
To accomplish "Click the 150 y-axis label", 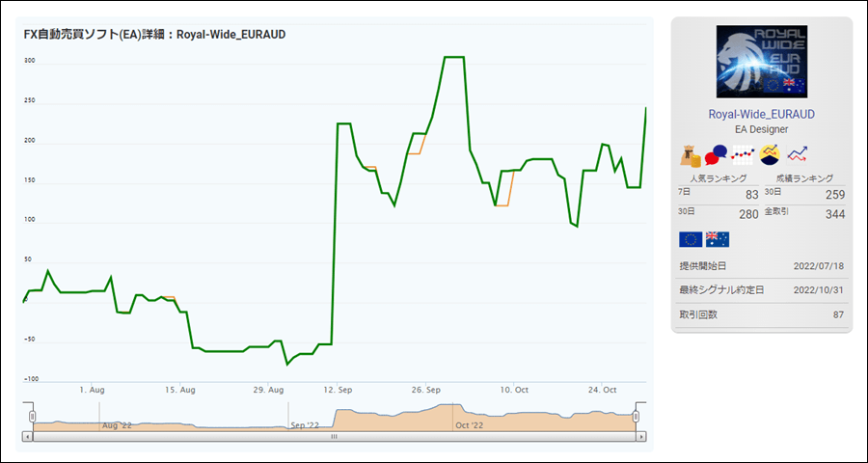I will (x=29, y=180).
